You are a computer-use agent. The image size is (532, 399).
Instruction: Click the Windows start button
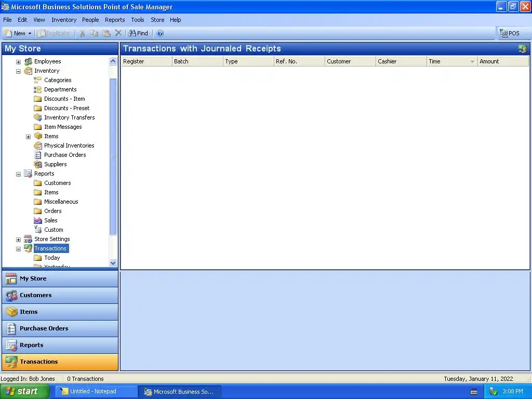click(x=24, y=392)
